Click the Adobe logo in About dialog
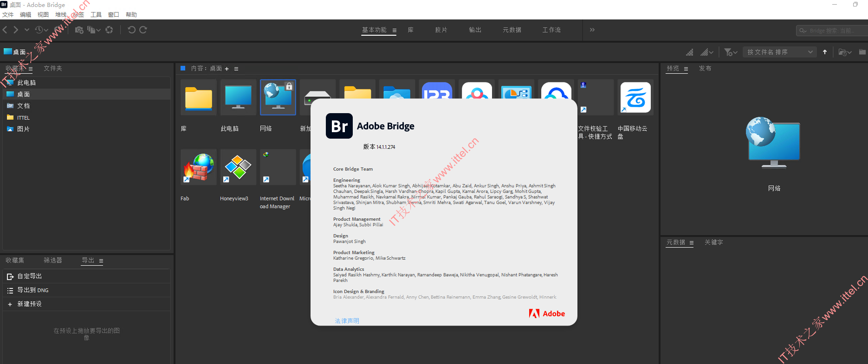The width and height of the screenshot is (868, 364). pos(547,313)
